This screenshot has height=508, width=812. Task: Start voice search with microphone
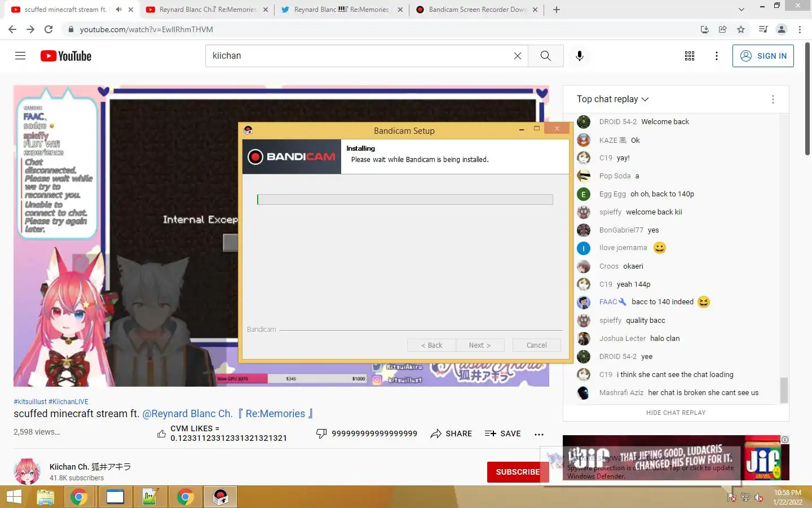coord(579,56)
